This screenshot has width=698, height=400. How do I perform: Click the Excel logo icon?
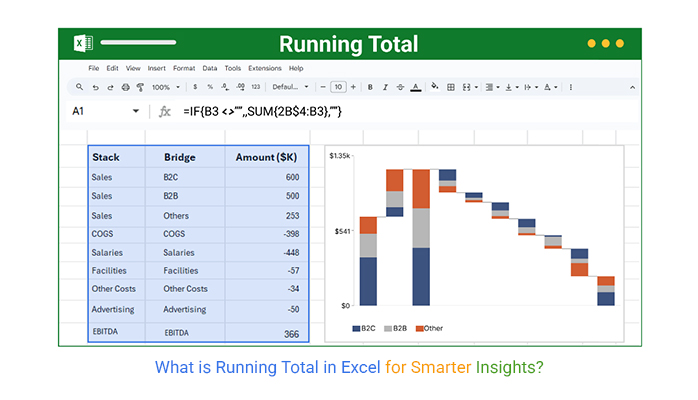[81, 44]
